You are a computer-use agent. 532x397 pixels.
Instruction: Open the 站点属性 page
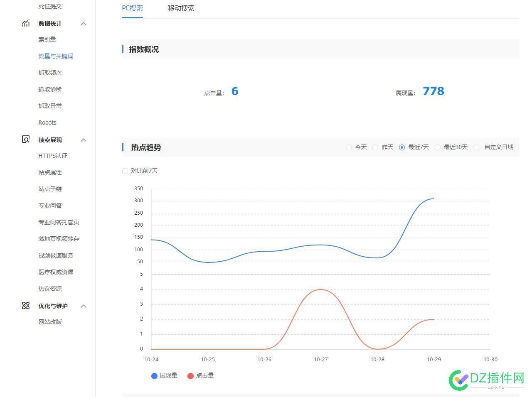[x=50, y=172]
